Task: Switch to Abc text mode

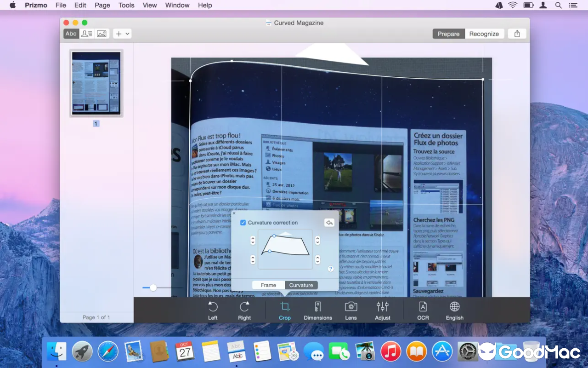Action: pos(71,34)
